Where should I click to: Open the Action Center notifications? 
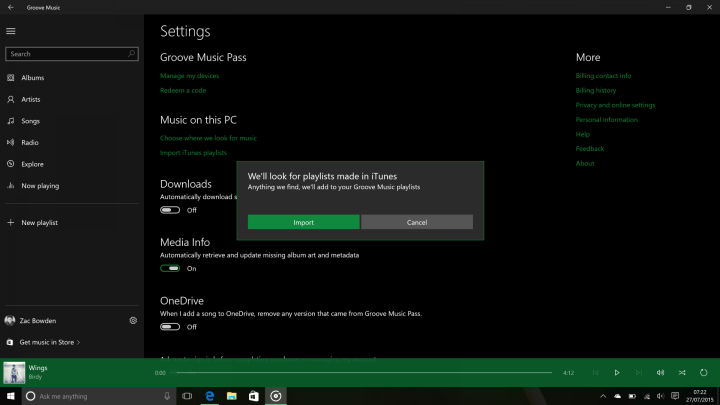[x=675, y=396]
